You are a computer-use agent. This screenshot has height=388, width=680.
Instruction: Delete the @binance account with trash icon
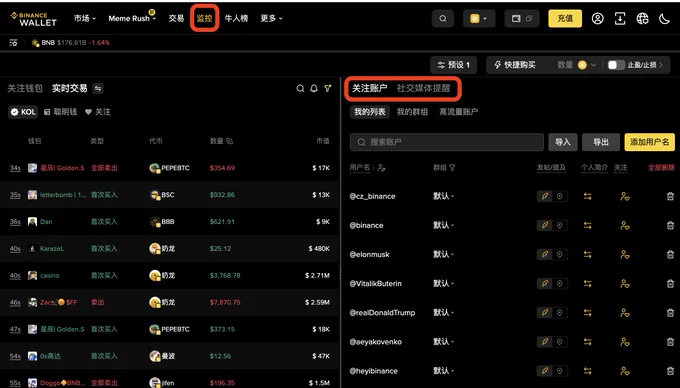click(670, 225)
